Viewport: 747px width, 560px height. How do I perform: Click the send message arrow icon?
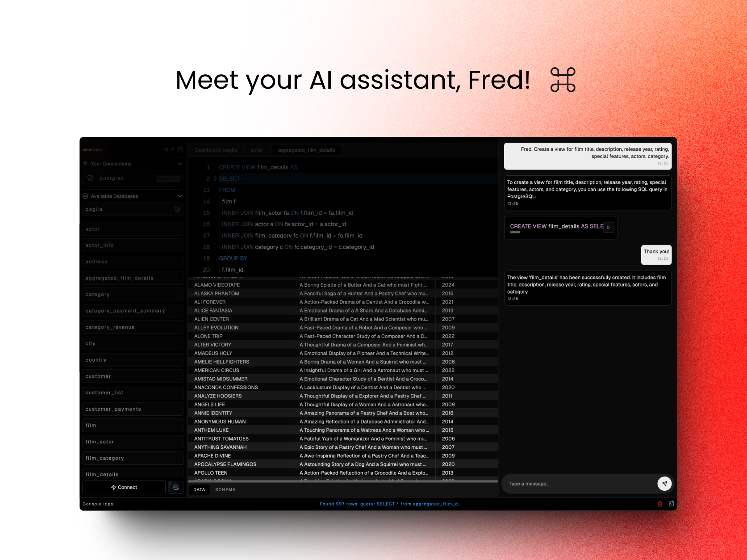[664, 483]
